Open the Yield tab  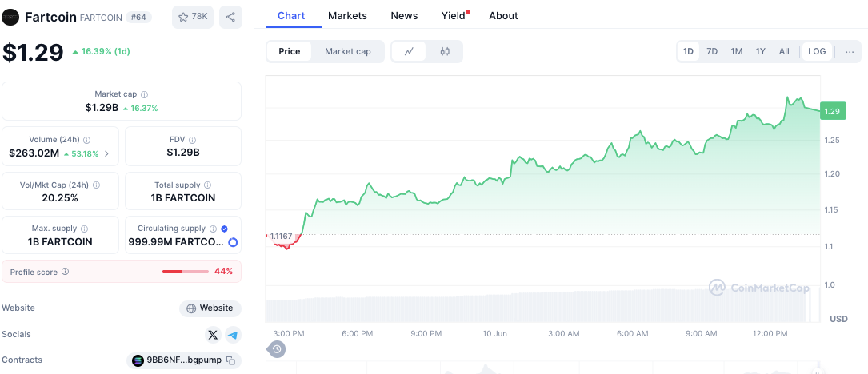pyautogui.click(x=453, y=15)
